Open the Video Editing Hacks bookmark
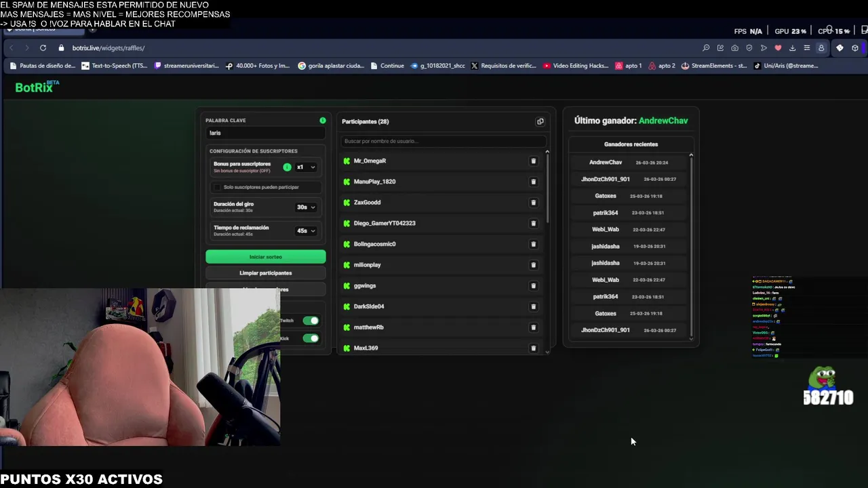 pyautogui.click(x=576, y=66)
